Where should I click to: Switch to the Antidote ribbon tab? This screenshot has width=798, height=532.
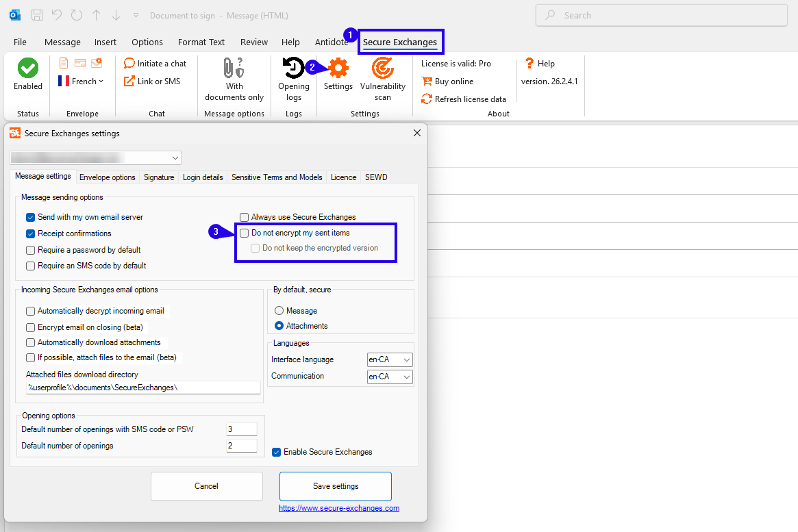pyautogui.click(x=332, y=42)
